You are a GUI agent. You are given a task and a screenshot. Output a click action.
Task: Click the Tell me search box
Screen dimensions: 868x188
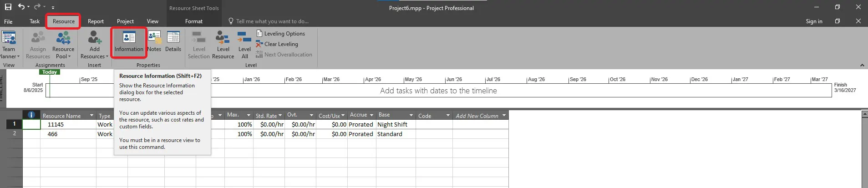coord(272,21)
